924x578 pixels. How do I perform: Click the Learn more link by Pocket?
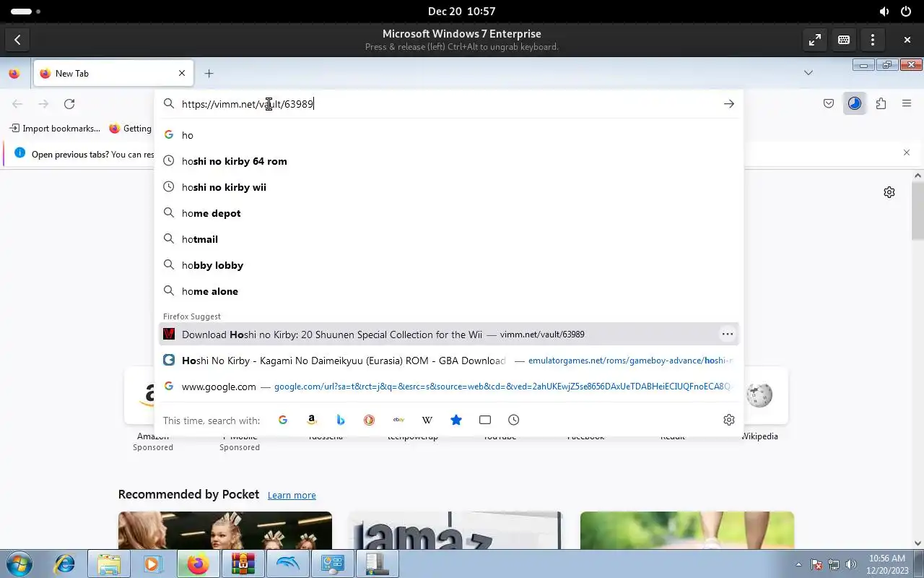pos(292,495)
